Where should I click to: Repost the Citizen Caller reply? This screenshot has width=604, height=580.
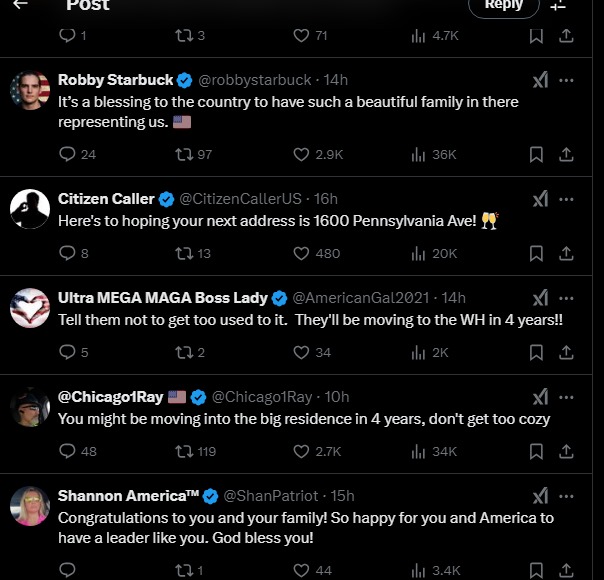pos(183,253)
